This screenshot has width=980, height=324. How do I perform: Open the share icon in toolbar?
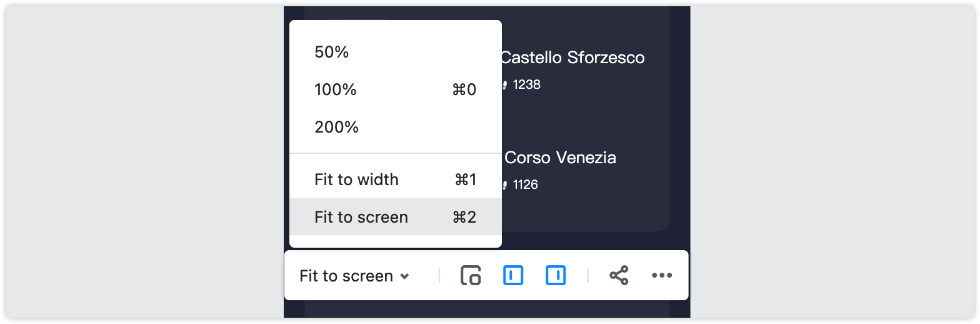pos(619,275)
